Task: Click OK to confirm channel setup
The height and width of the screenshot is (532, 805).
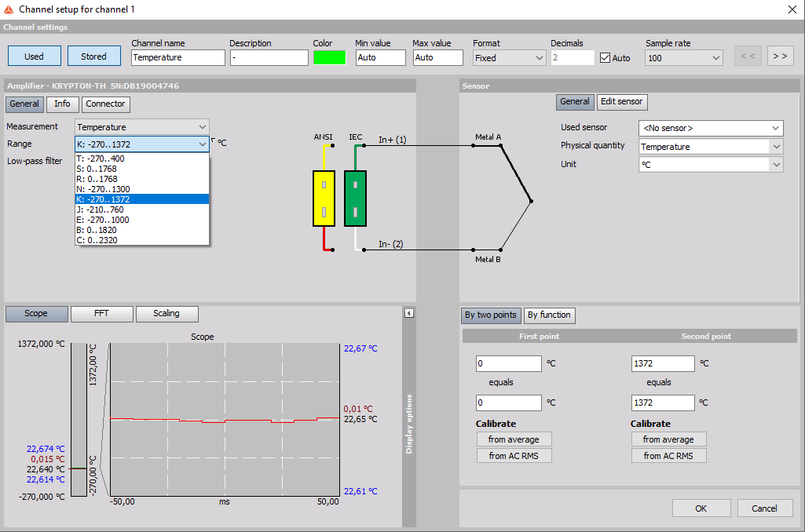Action: tap(701, 508)
